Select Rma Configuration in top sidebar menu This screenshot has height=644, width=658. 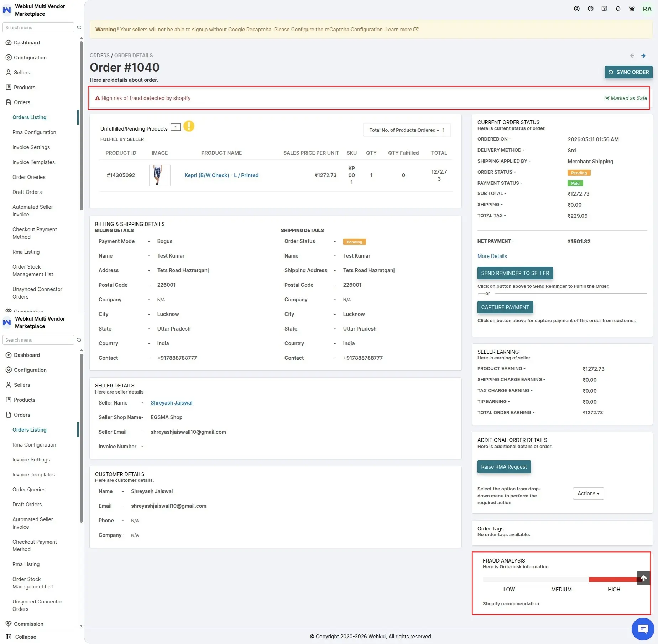pos(34,132)
